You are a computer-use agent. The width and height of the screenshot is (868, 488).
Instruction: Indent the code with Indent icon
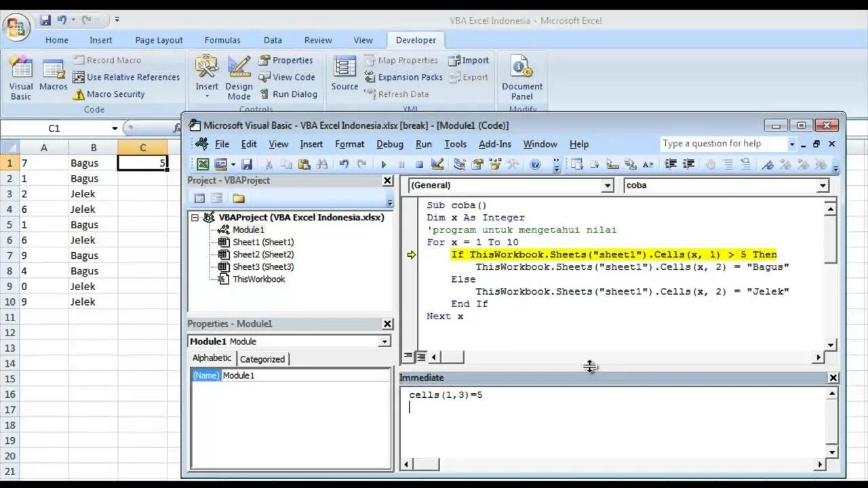coord(671,164)
